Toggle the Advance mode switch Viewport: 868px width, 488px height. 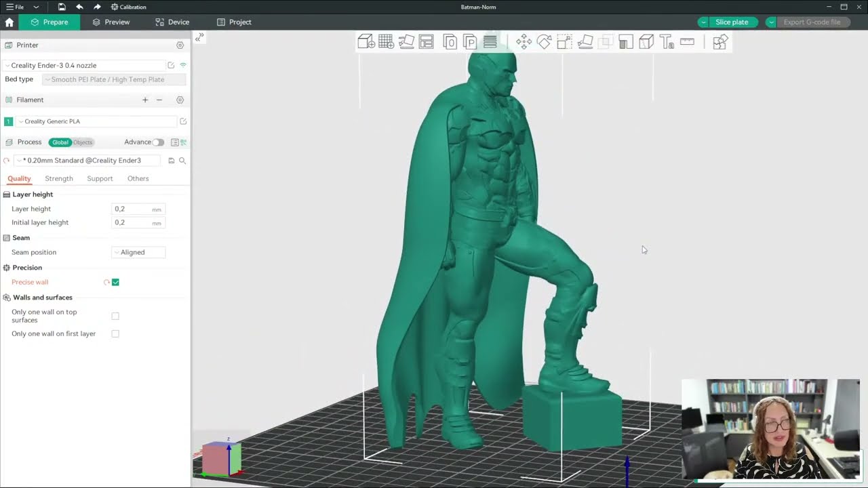pos(158,142)
